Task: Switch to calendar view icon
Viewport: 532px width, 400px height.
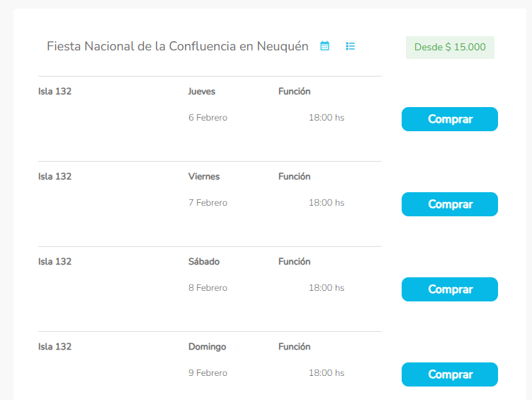Action: [x=324, y=46]
